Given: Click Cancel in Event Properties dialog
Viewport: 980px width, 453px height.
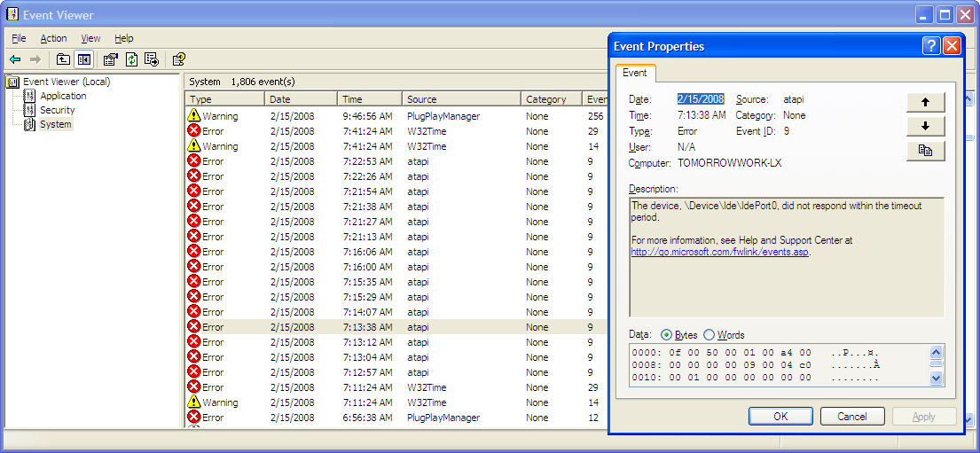Looking at the screenshot, I should click(852, 416).
